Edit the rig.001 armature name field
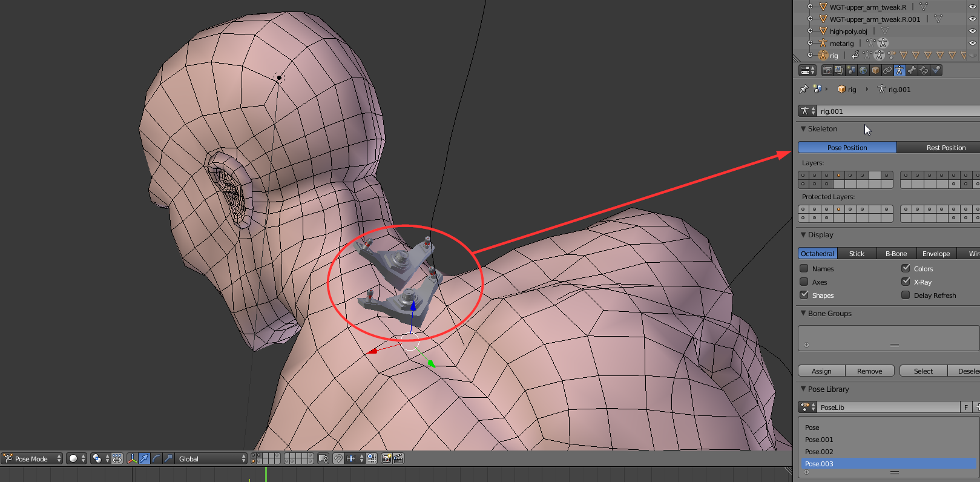Screen dimensions: 980x482 [x=899, y=111]
